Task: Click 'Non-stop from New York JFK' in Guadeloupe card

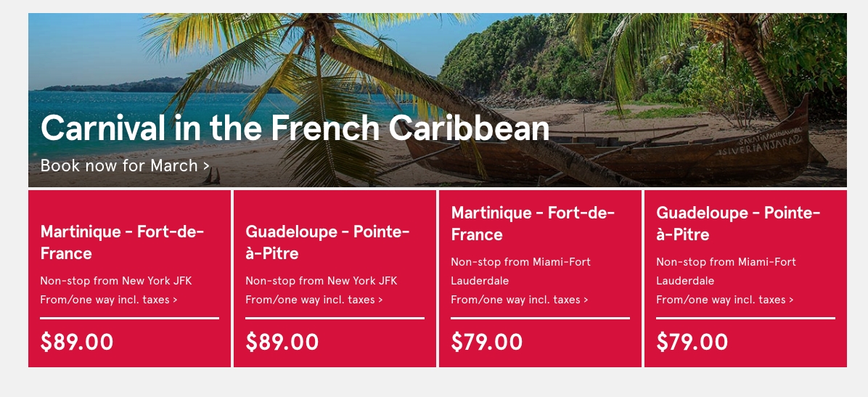Action: [322, 281]
